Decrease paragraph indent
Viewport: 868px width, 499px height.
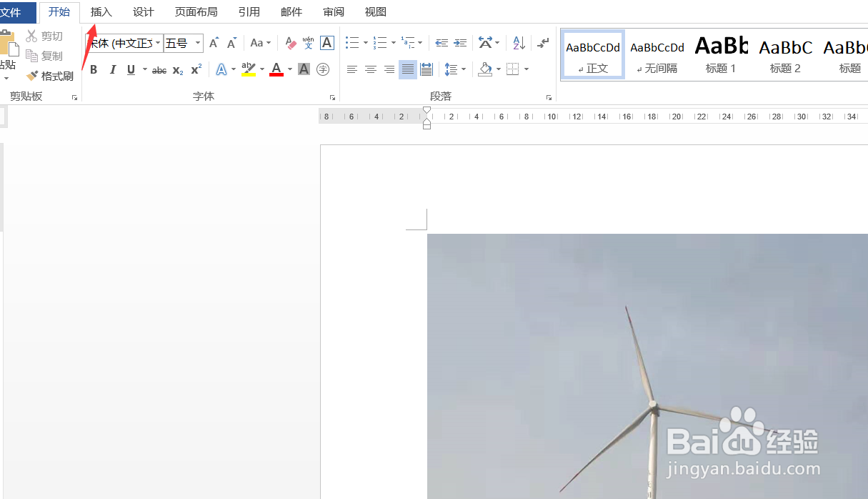[x=442, y=43]
